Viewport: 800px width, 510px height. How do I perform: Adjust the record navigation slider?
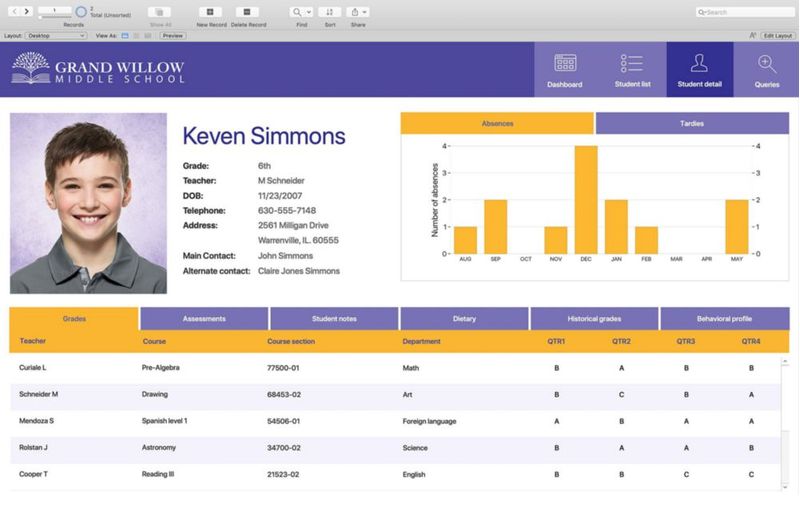tap(55, 17)
